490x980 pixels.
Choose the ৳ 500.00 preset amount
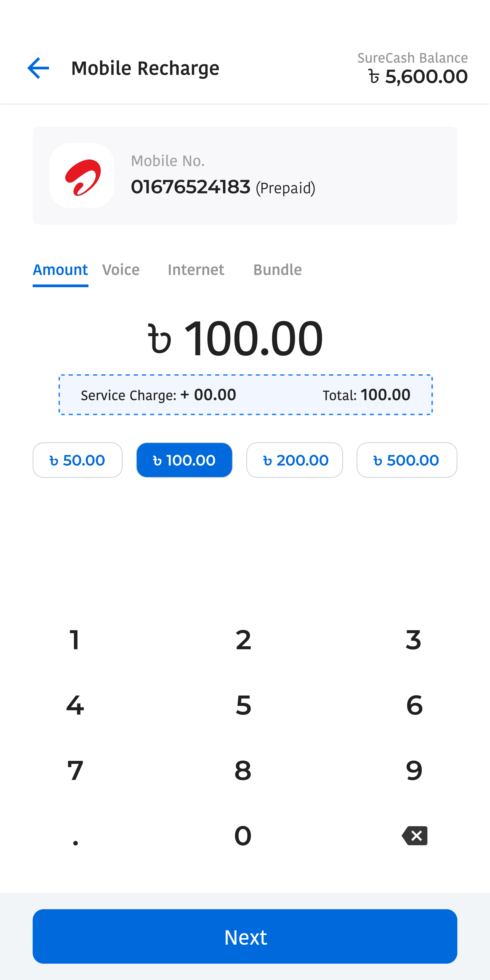coord(407,460)
